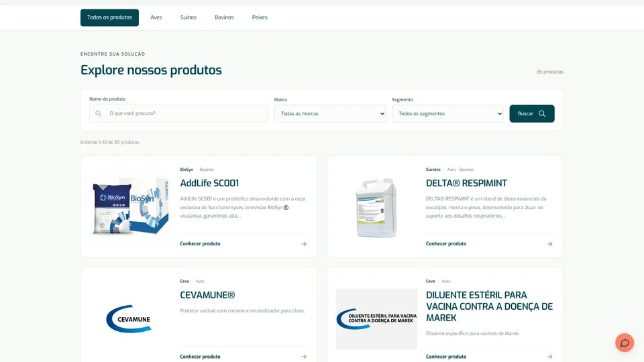Click the arrow icon on AddLife SC001 card
The height and width of the screenshot is (362, 644).
[x=304, y=244]
